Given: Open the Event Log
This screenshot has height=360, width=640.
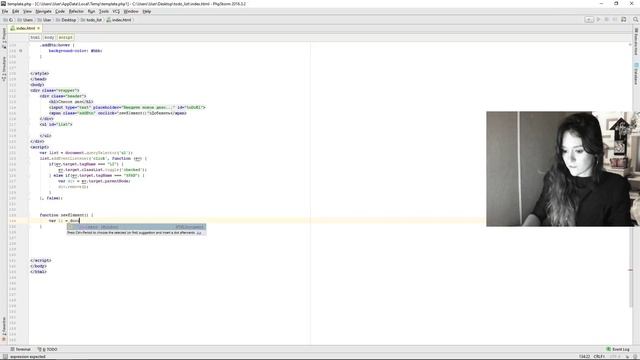Looking at the screenshot, I should click(618, 349).
